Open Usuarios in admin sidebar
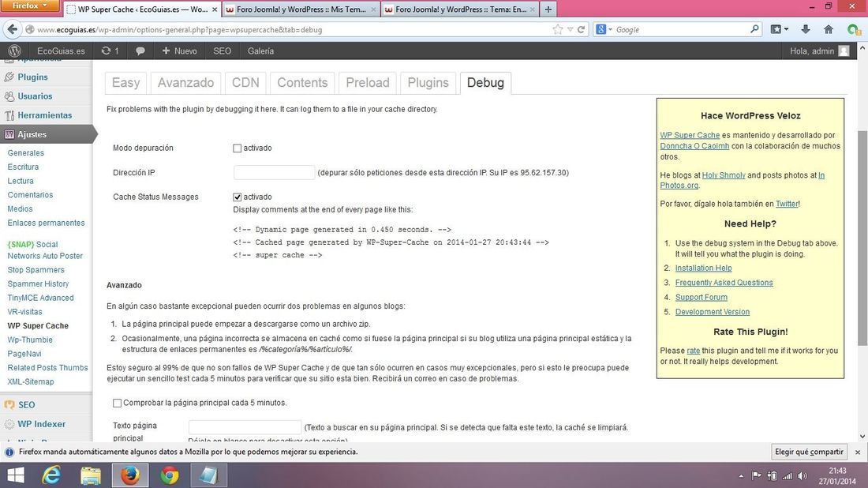This screenshot has height=488, width=868. [35, 96]
